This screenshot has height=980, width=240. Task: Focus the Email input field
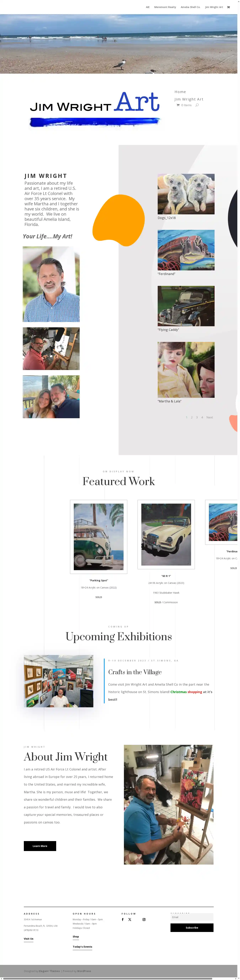click(192, 917)
